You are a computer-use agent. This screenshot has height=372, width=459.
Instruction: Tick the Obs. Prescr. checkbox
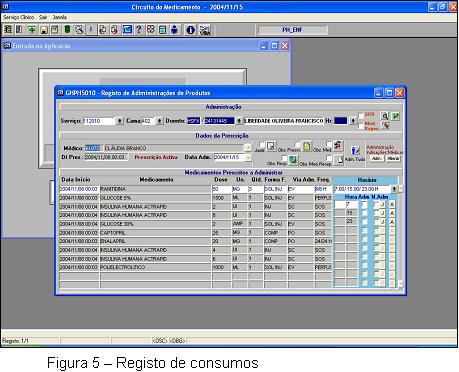[x=297, y=144]
